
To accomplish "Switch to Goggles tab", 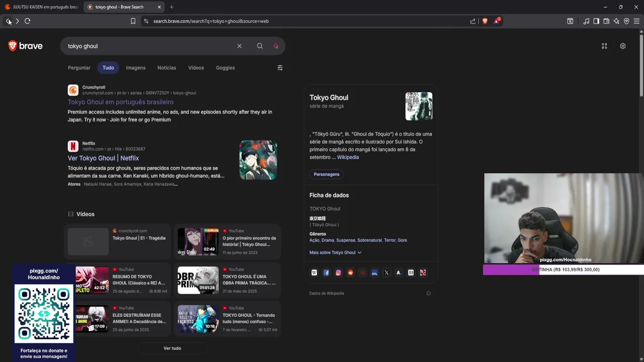I will pos(225,68).
